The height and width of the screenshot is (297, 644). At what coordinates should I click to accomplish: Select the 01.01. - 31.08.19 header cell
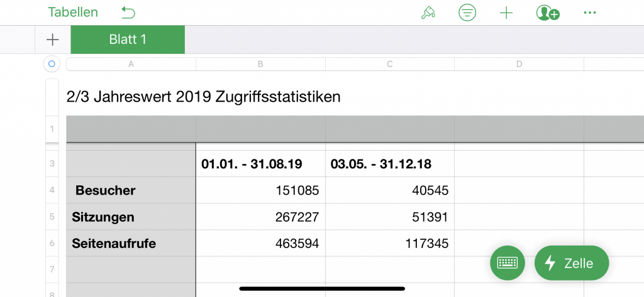click(x=260, y=164)
